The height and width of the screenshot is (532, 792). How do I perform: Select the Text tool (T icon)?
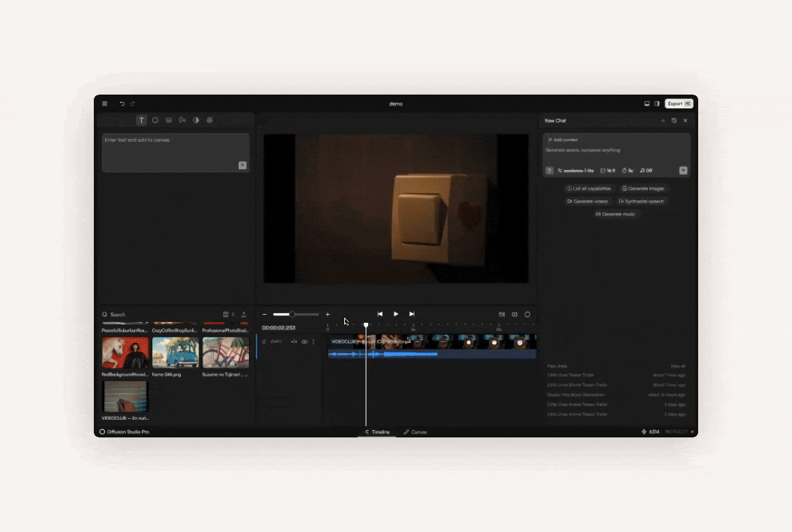point(141,120)
